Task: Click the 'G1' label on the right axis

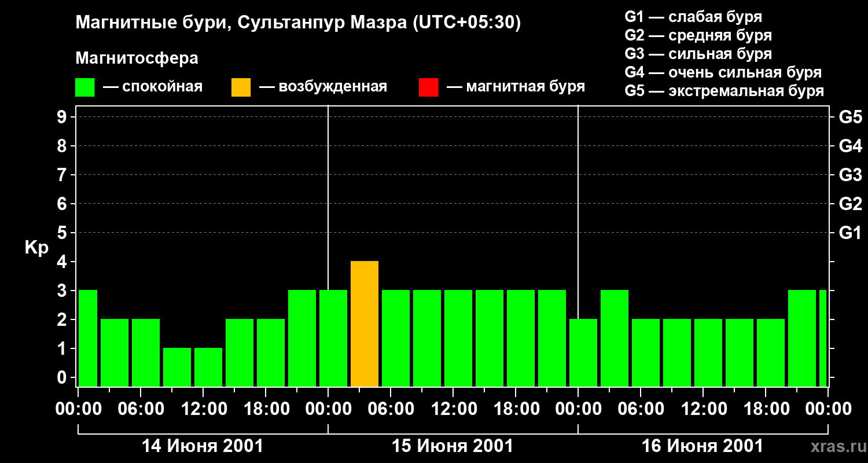Action: [x=850, y=233]
